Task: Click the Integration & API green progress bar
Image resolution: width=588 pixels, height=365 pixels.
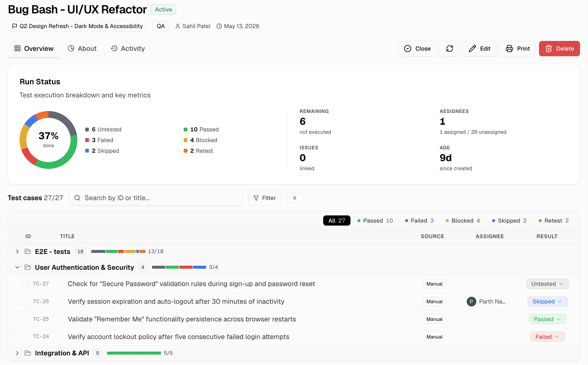Action: pos(134,353)
